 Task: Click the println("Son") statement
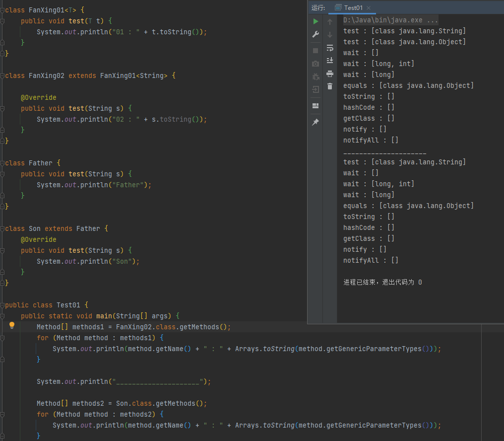88,261
